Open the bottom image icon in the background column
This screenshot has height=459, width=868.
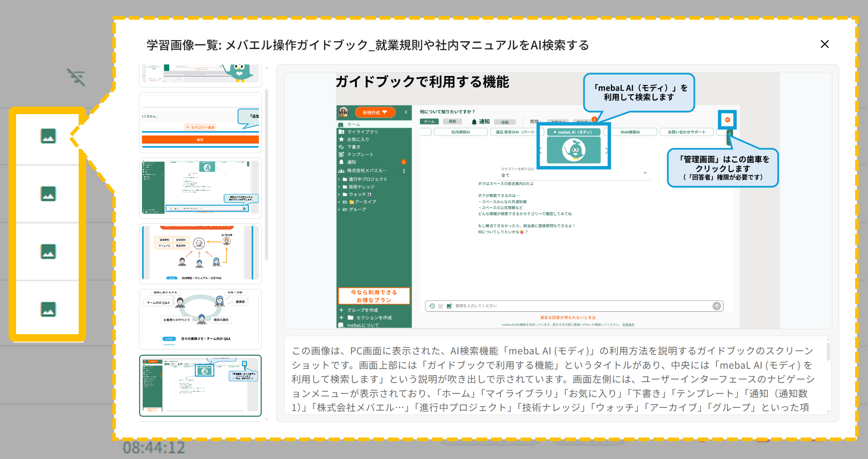(48, 309)
